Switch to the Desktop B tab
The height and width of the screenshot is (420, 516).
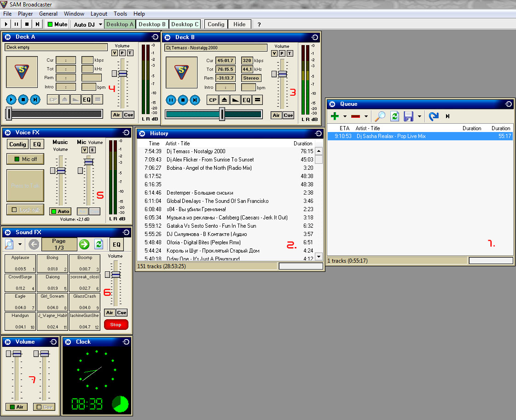(152, 24)
